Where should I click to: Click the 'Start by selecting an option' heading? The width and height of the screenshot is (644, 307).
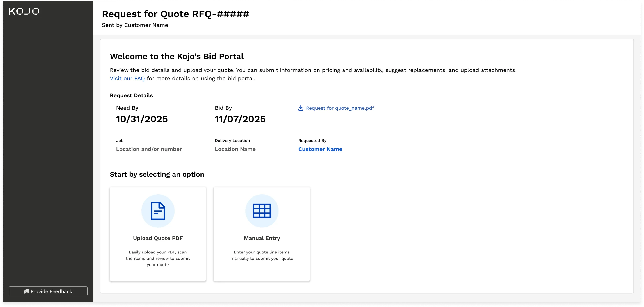click(x=157, y=174)
